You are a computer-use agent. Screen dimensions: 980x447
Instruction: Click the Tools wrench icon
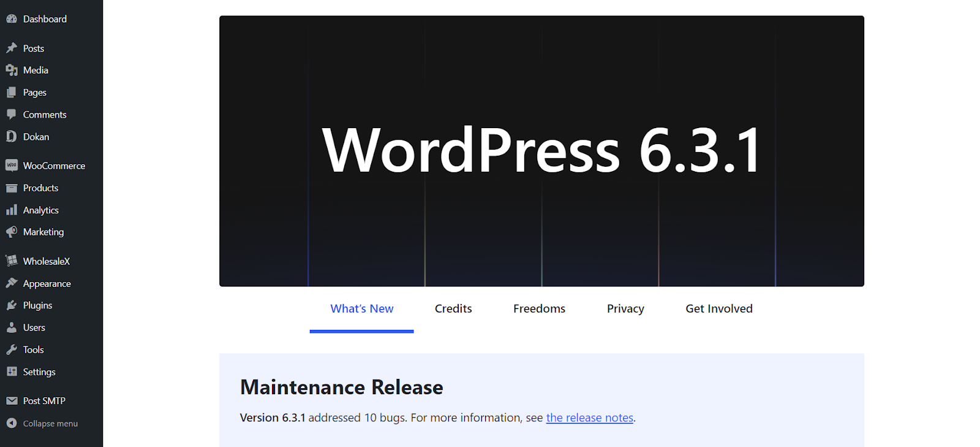click(12, 350)
